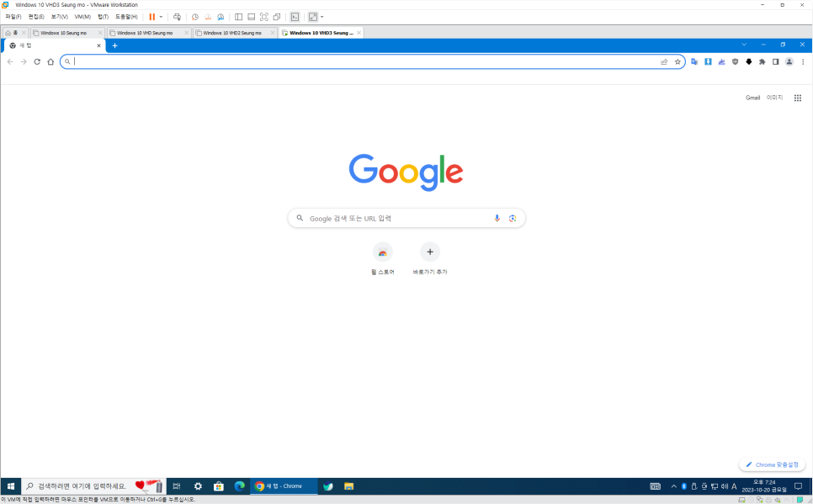The width and height of the screenshot is (813, 504).
Task: Reload the current Chrome page
Action: (37, 61)
